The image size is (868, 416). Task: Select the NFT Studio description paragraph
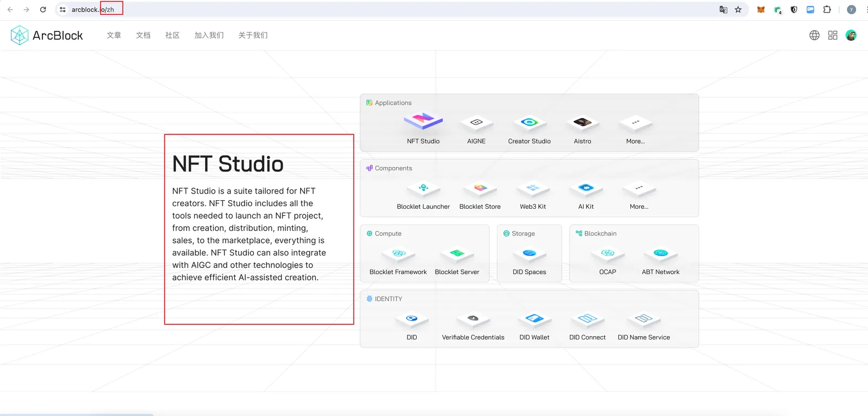click(250, 234)
